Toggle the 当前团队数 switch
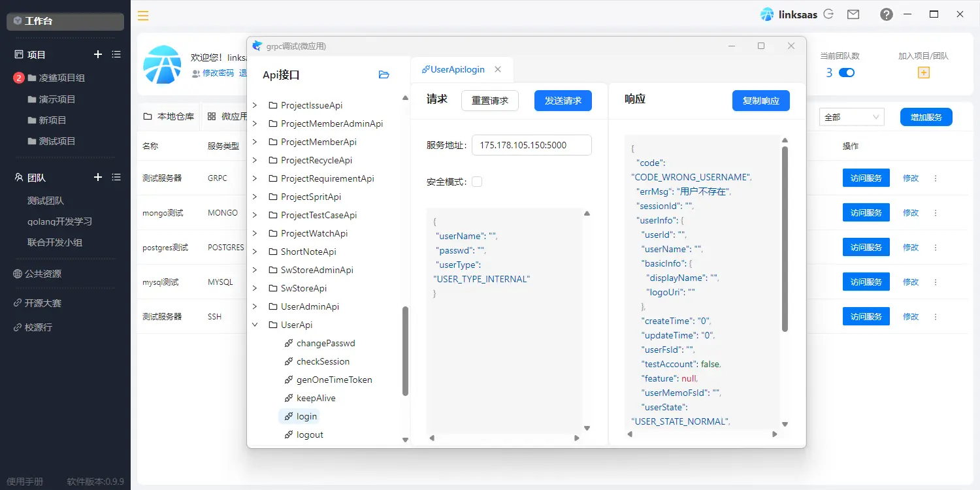 pos(846,73)
